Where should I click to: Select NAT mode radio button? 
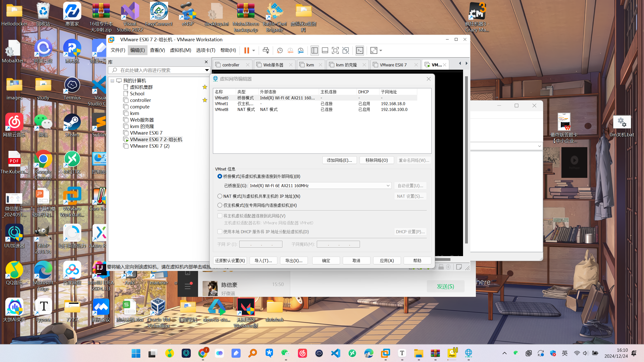click(220, 196)
